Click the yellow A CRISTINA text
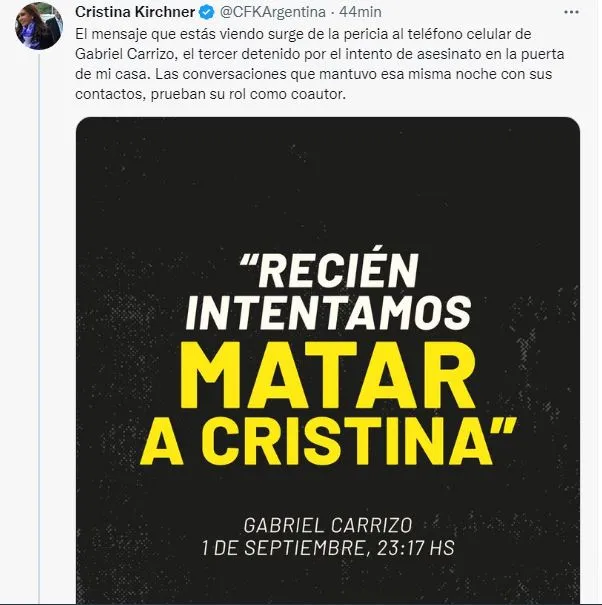This screenshot has height=605, width=602. pyautogui.click(x=328, y=441)
